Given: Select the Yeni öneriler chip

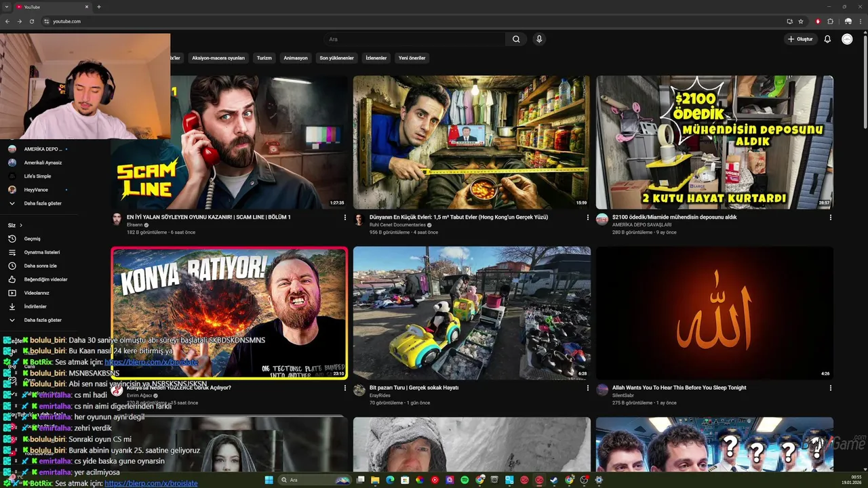Looking at the screenshot, I should click(412, 58).
